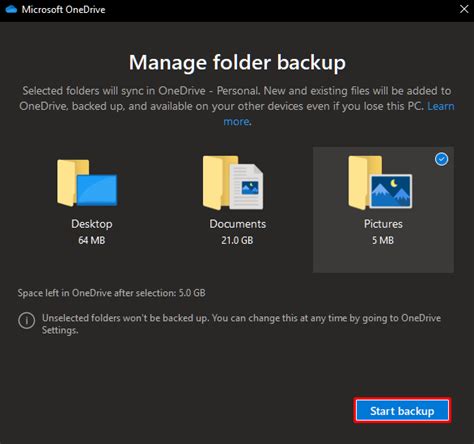Click the Manage folder backup heading
Image resolution: width=474 pixels, height=444 pixels.
pyautogui.click(x=237, y=63)
